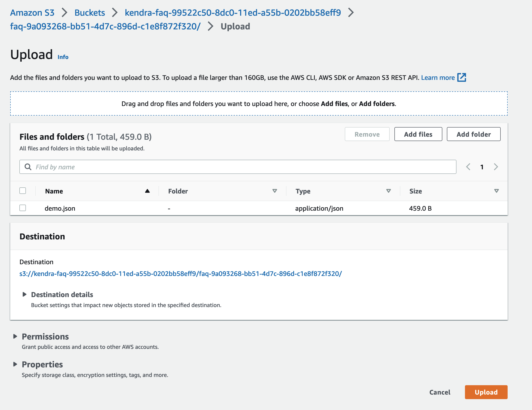Sort by Name using the ascending arrow

click(x=147, y=191)
